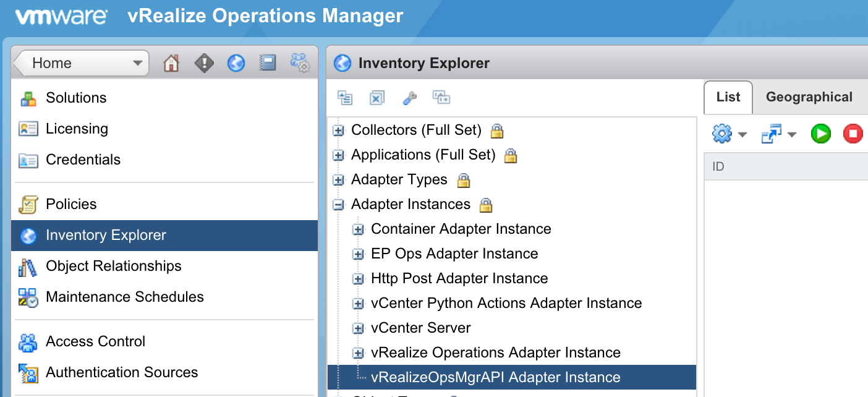Go to Access Control
Screen dimensions: 868x397
tap(95, 341)
